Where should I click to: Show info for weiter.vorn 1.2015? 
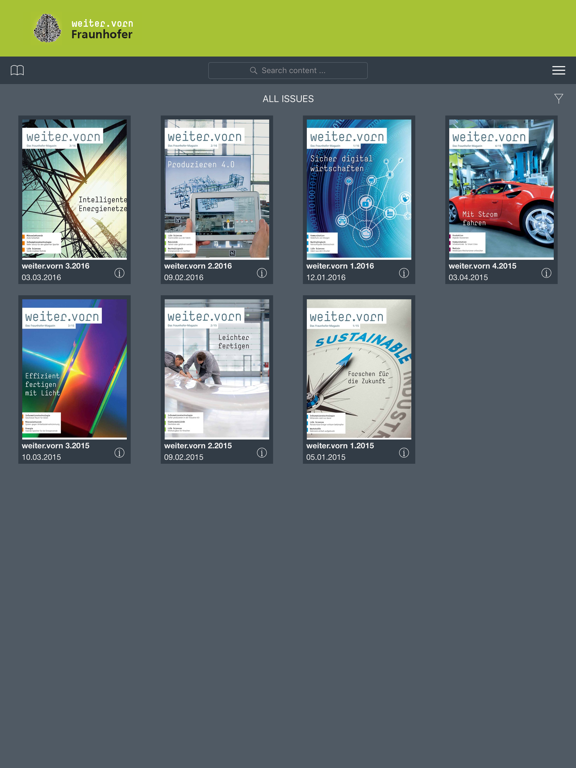[404, 453]
